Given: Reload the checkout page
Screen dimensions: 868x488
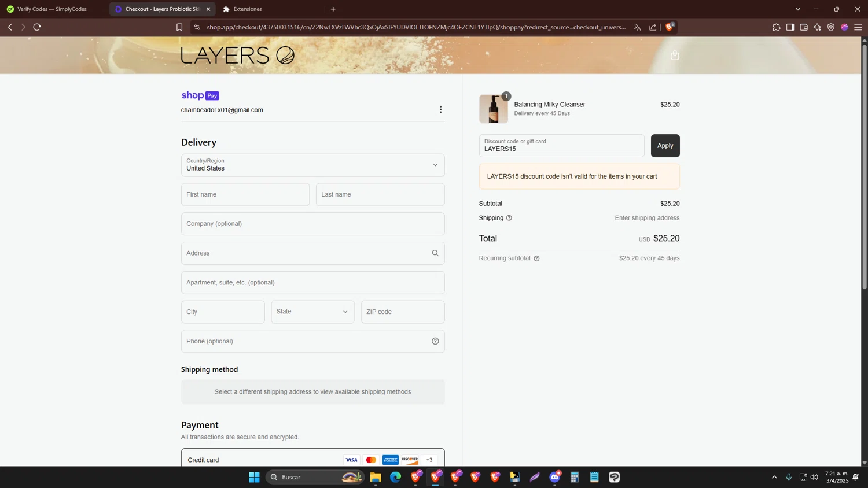Looking at the screenshot, I should tap(37, 27).
